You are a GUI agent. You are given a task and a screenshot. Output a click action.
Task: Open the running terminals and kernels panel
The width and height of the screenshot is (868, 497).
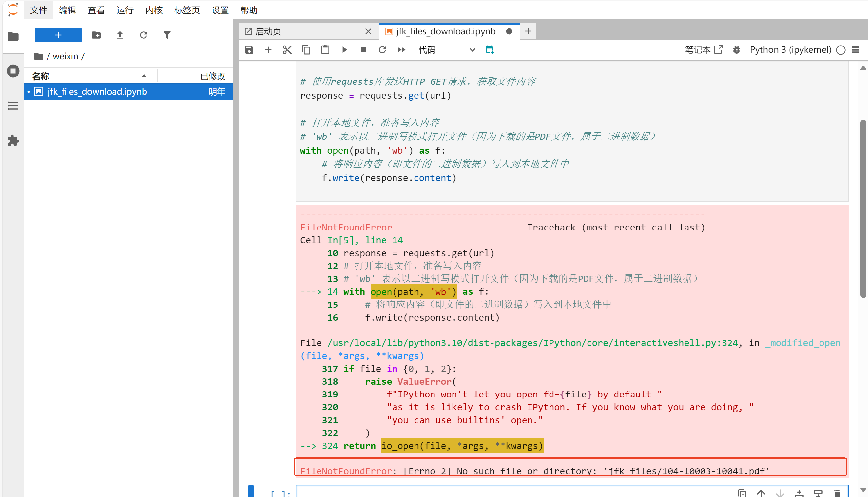click(13, 71)
